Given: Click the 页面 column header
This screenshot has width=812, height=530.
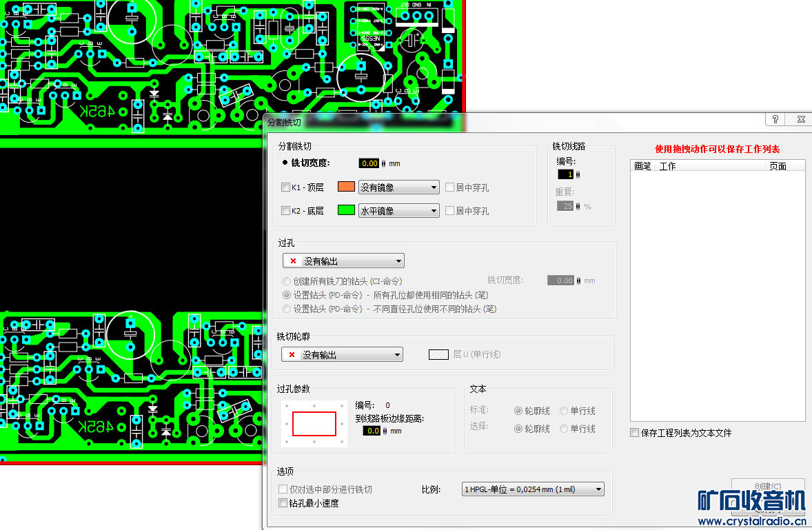Looking at the screenshot, I should [784, 166].
